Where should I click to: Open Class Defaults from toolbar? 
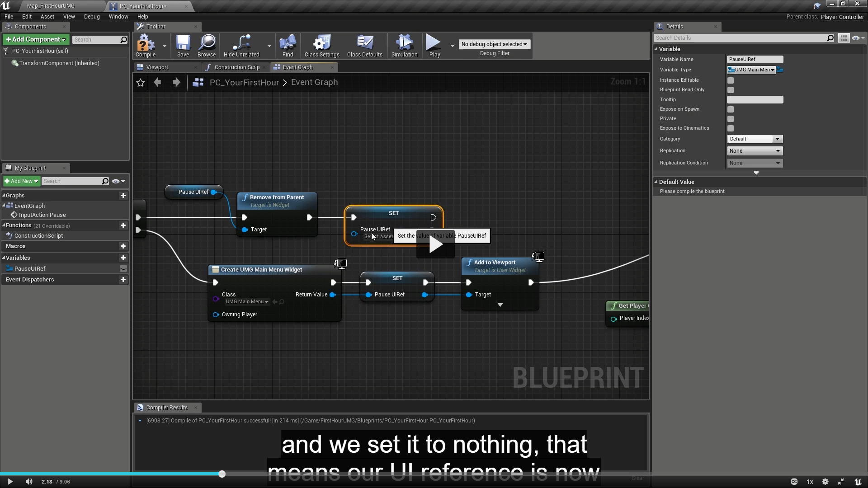(x=364, y=45)
